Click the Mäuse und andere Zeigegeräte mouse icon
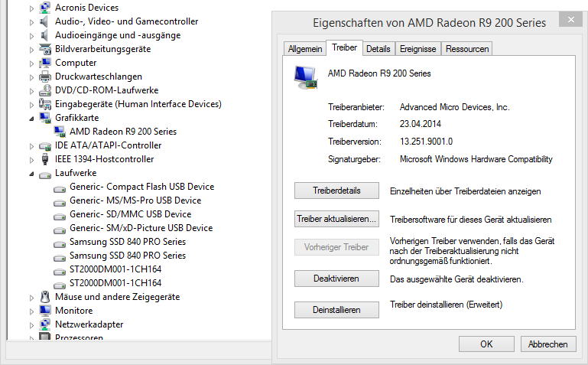 pos(45,297)
